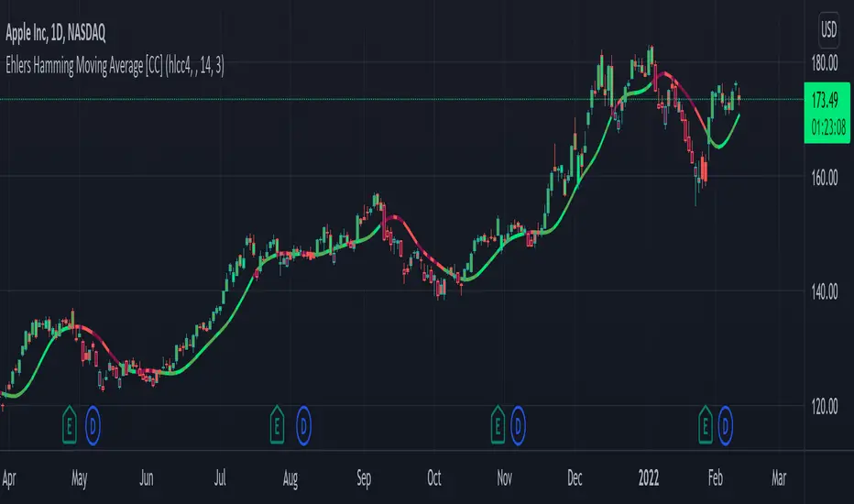854x504 pixels.
Task: Open the earnings E marker near August
Action: tap(278, 425)
